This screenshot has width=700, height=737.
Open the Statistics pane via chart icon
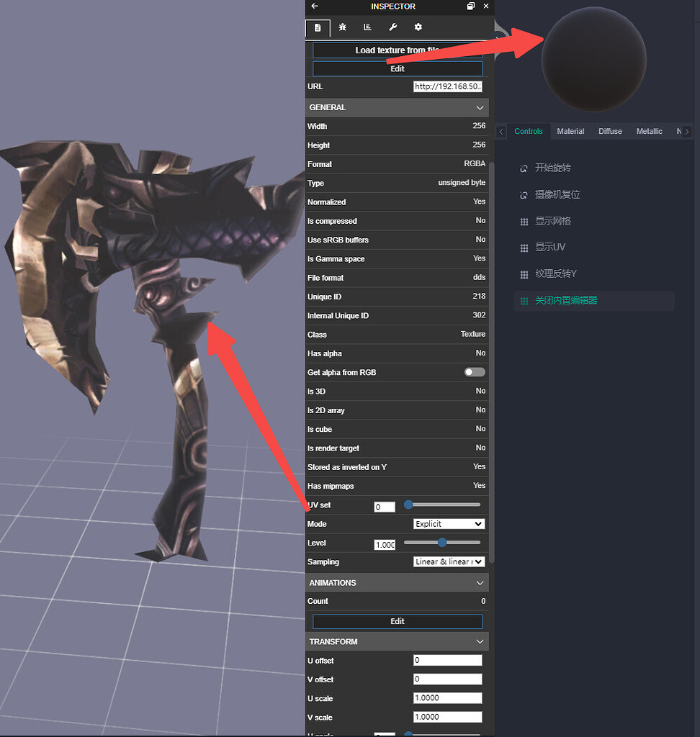click(x=368, y=27)
